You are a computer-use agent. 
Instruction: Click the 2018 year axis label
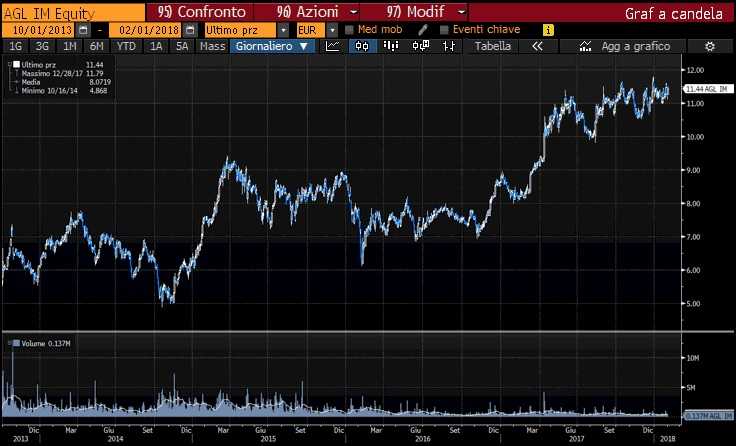point(667,438)
